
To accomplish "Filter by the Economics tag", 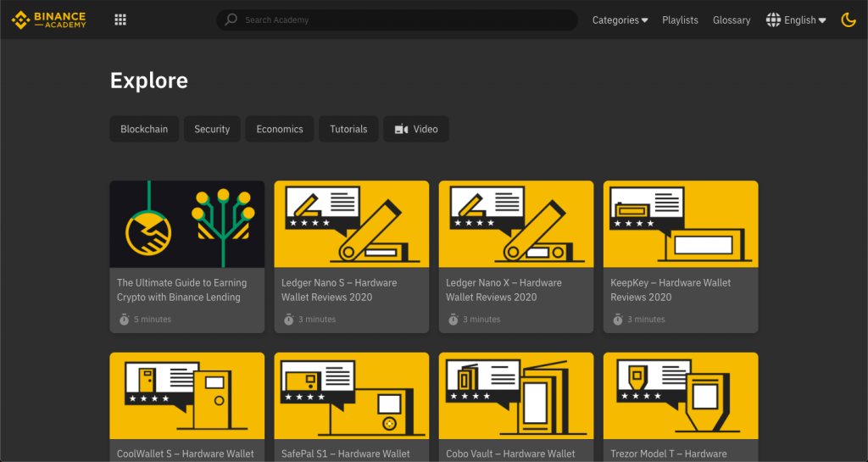I will (280, 129).
